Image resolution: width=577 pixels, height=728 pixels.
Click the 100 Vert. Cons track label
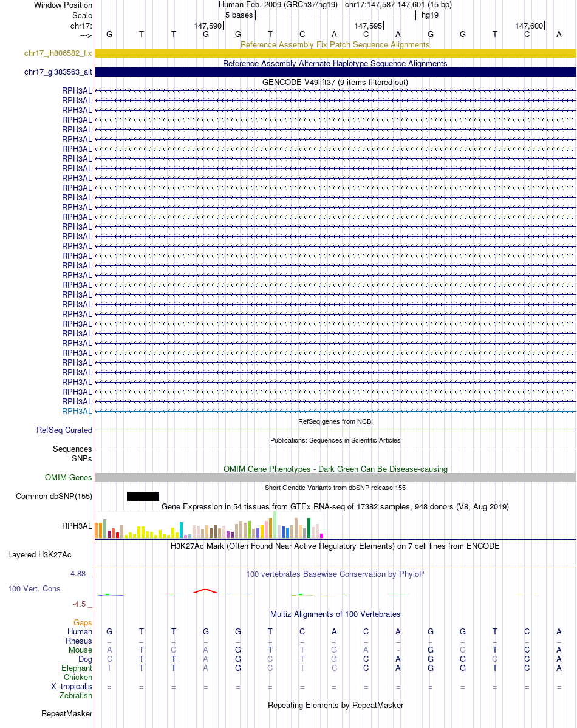click(x=34, y=589)
